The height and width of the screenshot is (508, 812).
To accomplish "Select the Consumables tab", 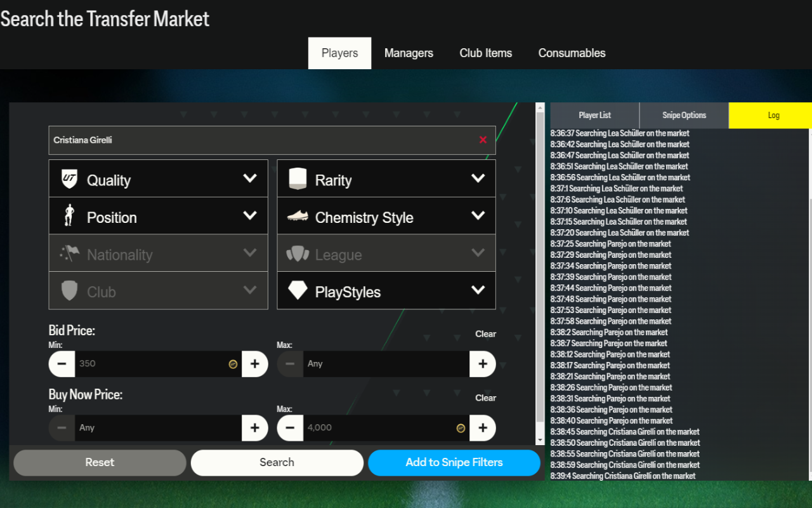I will coord(572,53).
